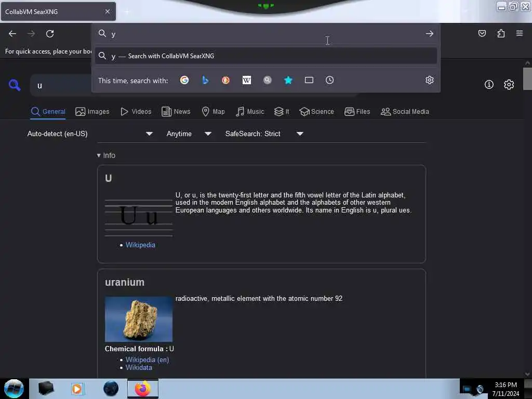This screenshot has width=532, height=399.
Task: Open the black box taskbar application
Action: tap(46, 389)
